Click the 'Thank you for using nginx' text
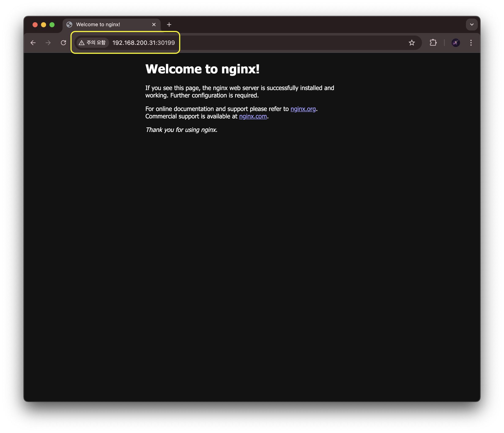 pyautogui.click(x=181, y=130)
